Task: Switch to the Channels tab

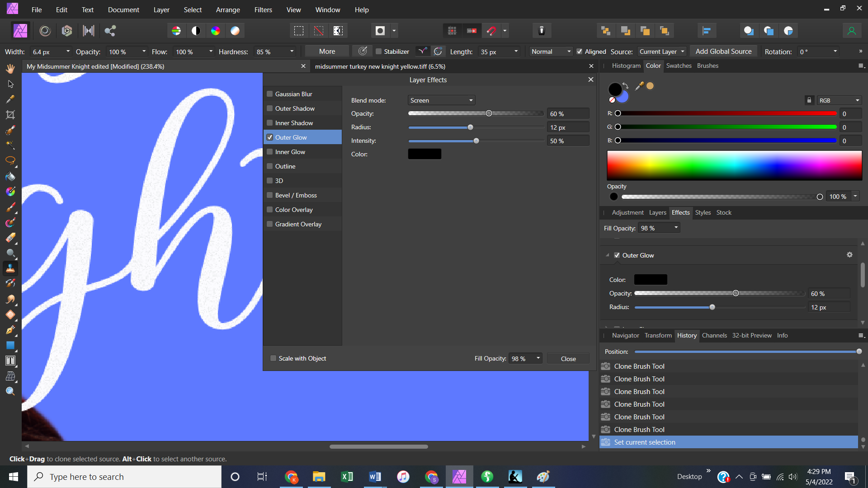Action: 714,335
